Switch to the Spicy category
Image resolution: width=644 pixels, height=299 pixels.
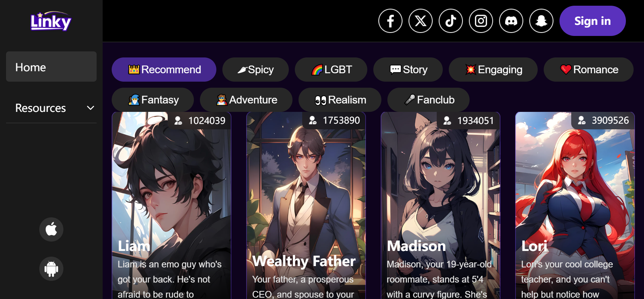[256, 70]
